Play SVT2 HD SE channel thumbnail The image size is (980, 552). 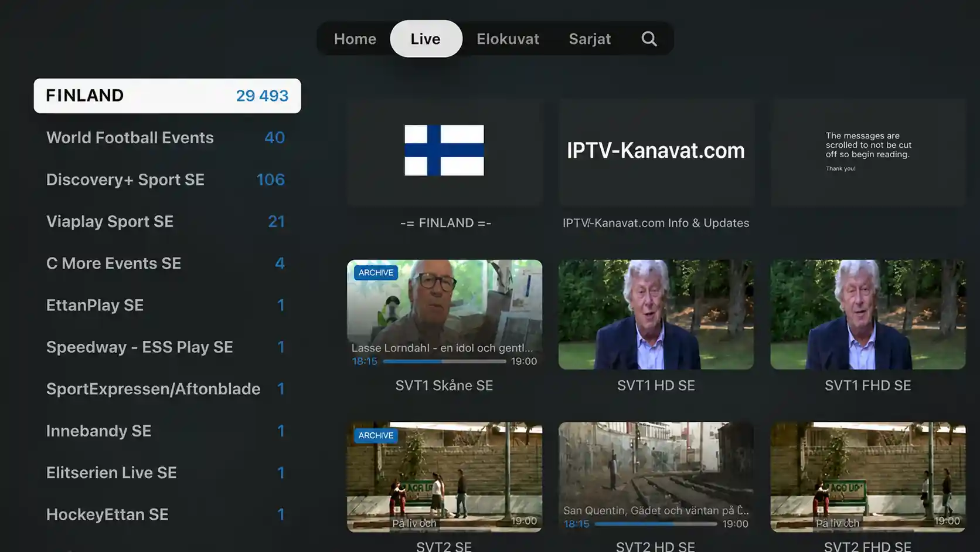pyautogui.click(x=656, y=477)
